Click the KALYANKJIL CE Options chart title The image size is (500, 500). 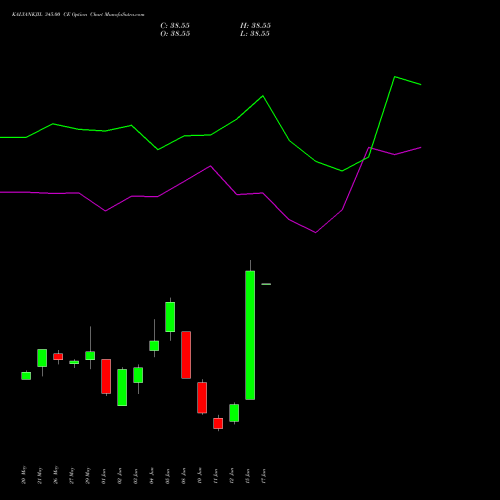tap(78, 15)
